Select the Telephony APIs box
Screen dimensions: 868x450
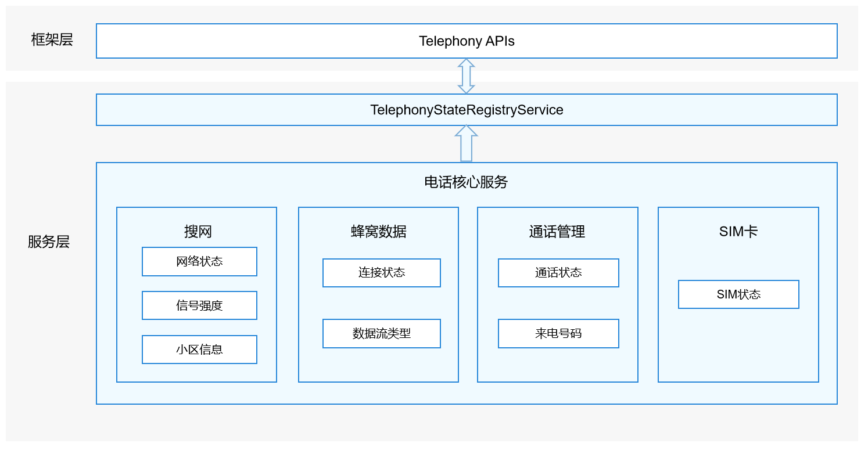coord(467,41)
